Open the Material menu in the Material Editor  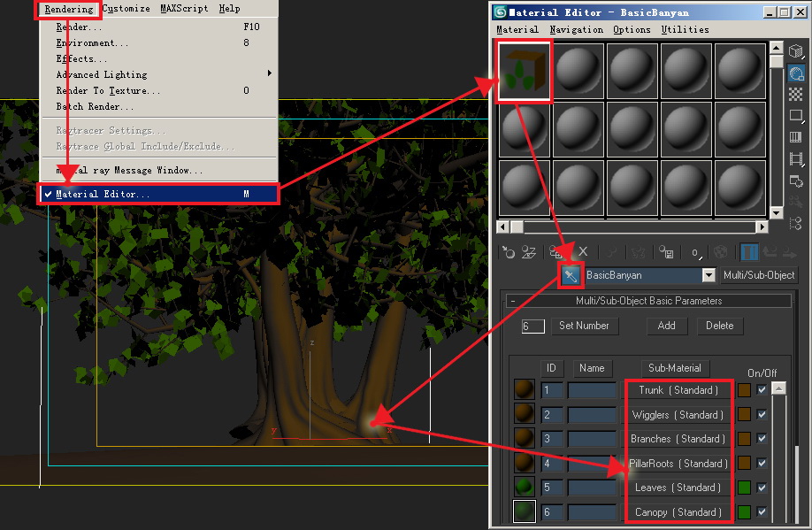[517, 29]
